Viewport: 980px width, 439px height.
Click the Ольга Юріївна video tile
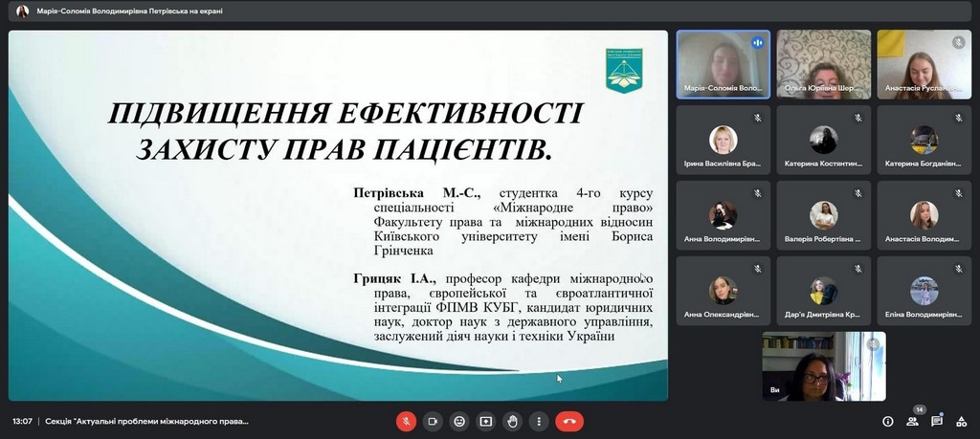[x=823, y=64]
